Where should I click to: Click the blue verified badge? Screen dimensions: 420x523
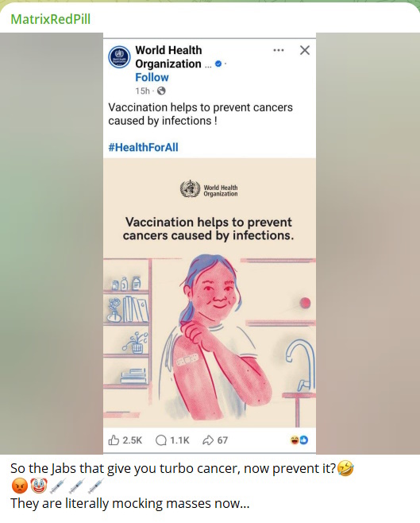click(x=218, y=64)
